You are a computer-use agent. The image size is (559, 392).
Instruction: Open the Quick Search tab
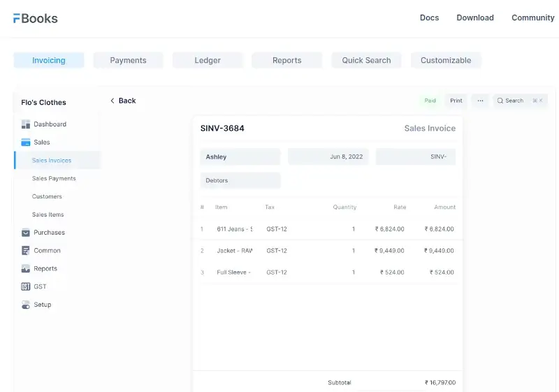click(366, 61)
